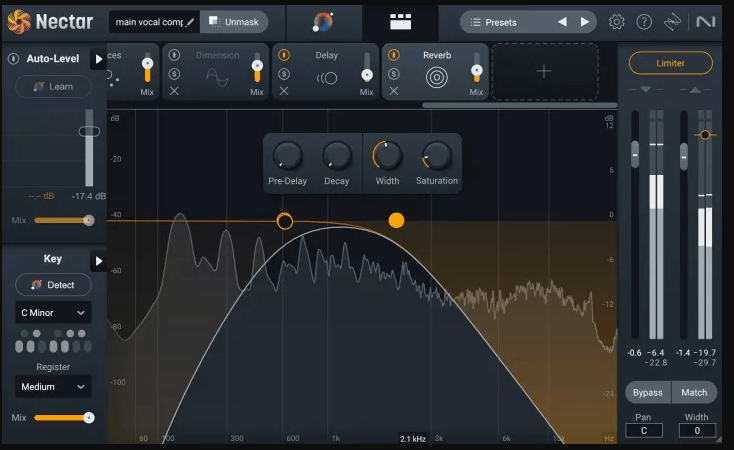Click the Decay knob
The image size is (734, 450).
337,155
